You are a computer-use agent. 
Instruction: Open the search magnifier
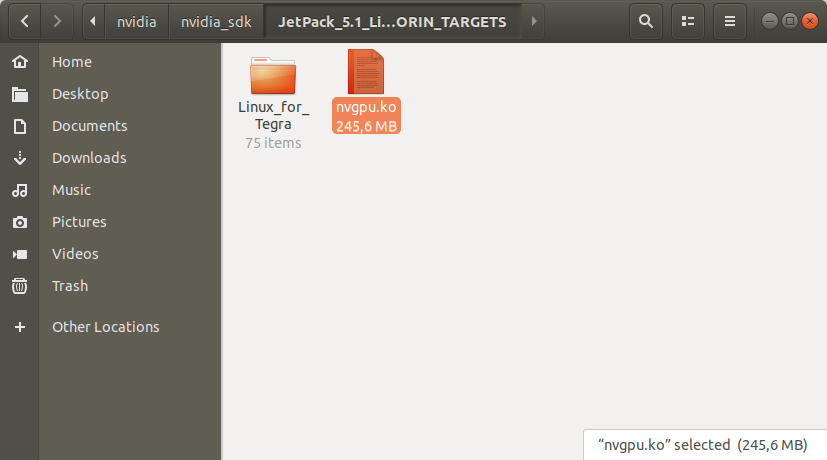[646, 21]
